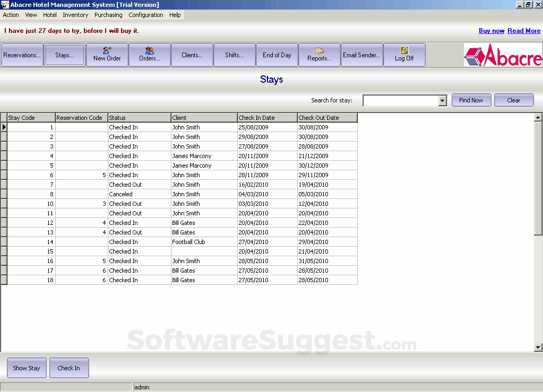Click the Email Sender toolbar icon

click(361, 55)
